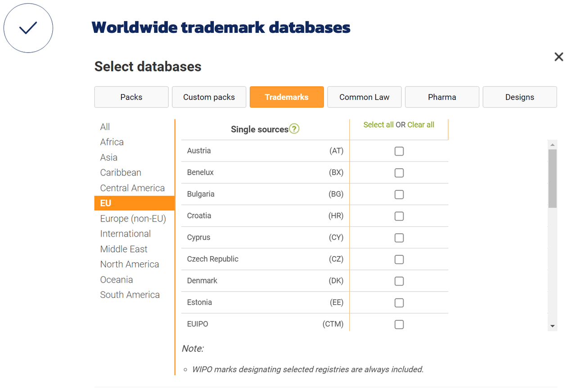
Task: Check the Czech Republic checkbox
Action: tap(399, 259)
